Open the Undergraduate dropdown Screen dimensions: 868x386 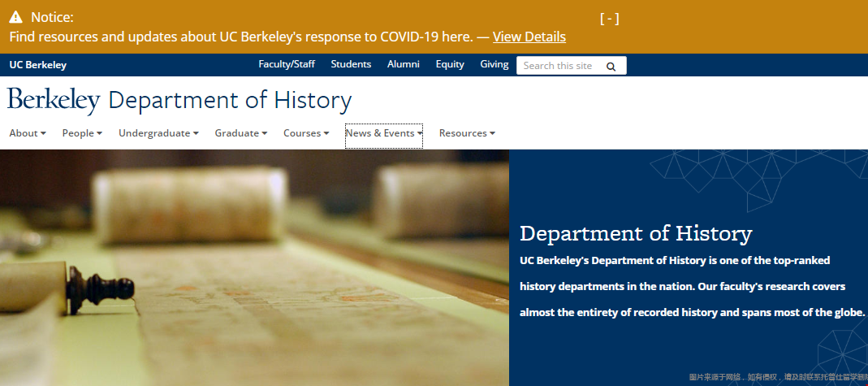(158, 133)
